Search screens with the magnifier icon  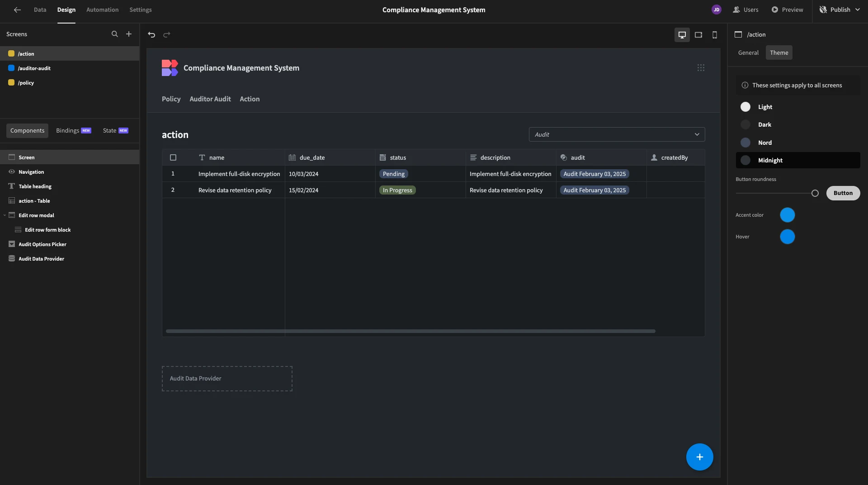[x=114, y=34]
